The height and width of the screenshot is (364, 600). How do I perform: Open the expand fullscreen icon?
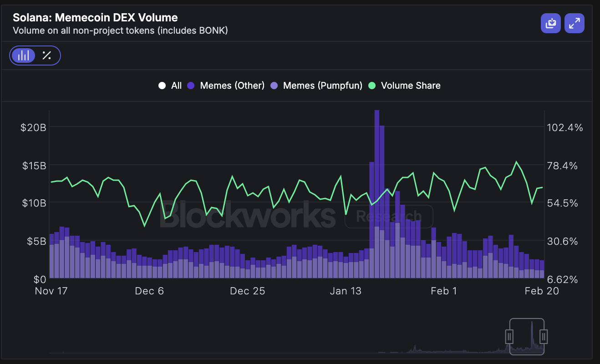tap(574, 23)
